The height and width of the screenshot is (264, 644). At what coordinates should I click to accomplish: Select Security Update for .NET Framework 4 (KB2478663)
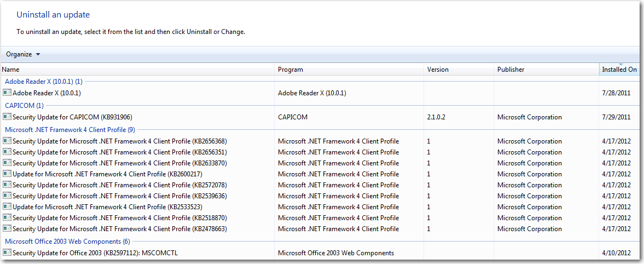click(x=120, y=228)
